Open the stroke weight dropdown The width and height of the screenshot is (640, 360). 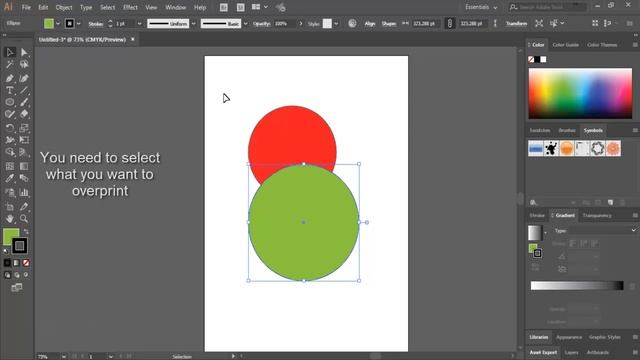pos(140,24)
